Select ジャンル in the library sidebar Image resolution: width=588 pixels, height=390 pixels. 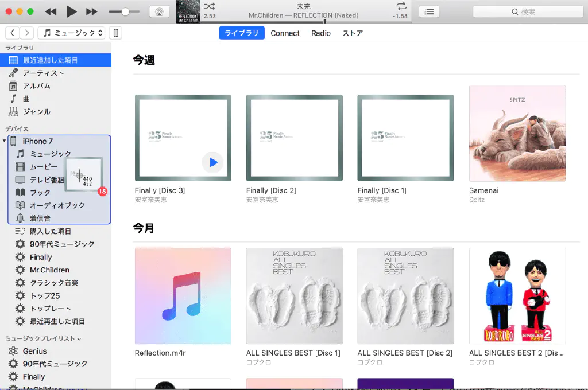coord(56,112)
